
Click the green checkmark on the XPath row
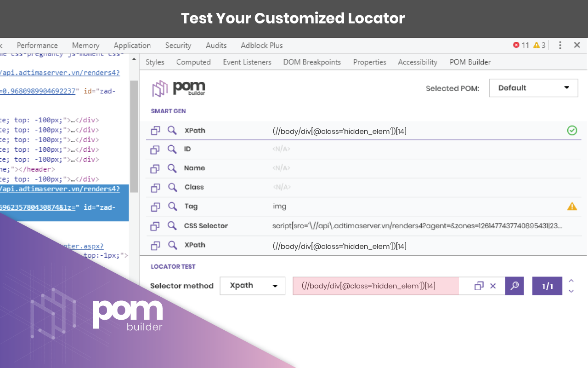click(x=572, y=130)
